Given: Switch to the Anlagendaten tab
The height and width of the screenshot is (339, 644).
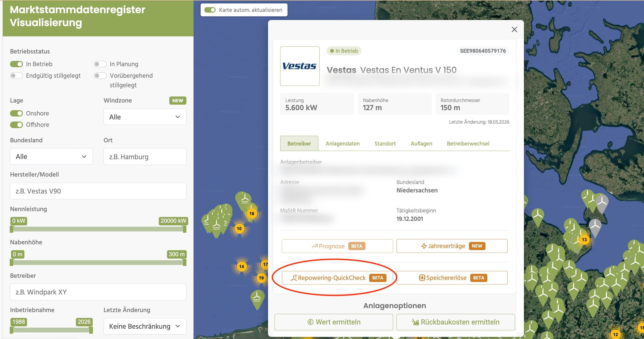Looking at the screenshot, I should (343, 143).
